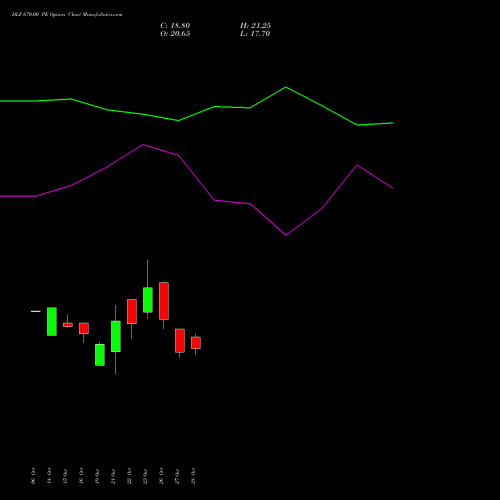The image size is (500, 500).
Task: Click the 28 Oct date label
Action: pos(193,476)
